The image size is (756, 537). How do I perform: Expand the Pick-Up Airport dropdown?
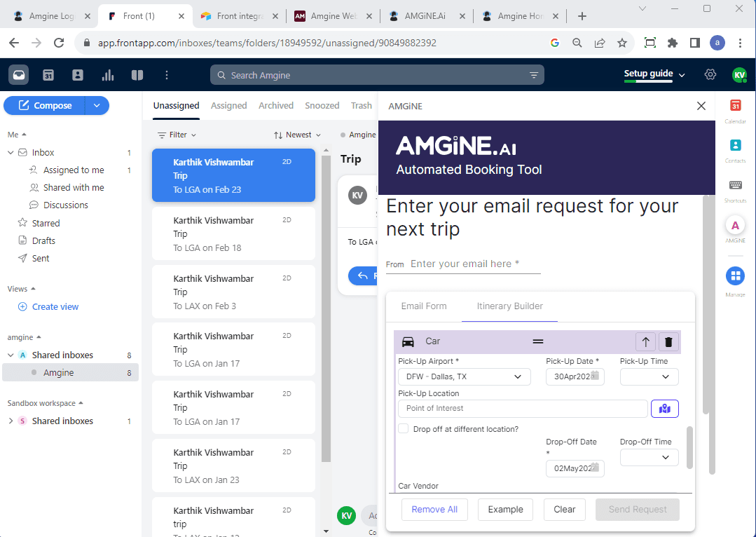point(465,377)
